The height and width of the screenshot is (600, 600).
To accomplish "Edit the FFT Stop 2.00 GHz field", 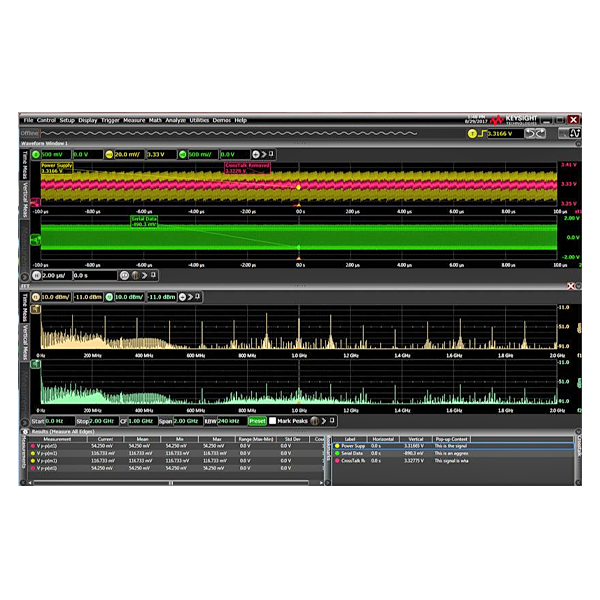I will click(x=103, y=421).
